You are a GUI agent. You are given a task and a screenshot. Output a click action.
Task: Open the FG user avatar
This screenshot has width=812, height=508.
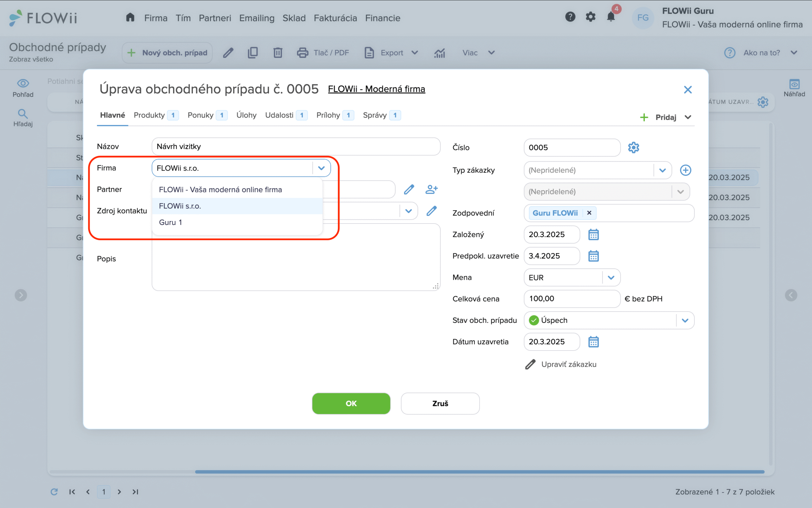[x=643, y=17]
